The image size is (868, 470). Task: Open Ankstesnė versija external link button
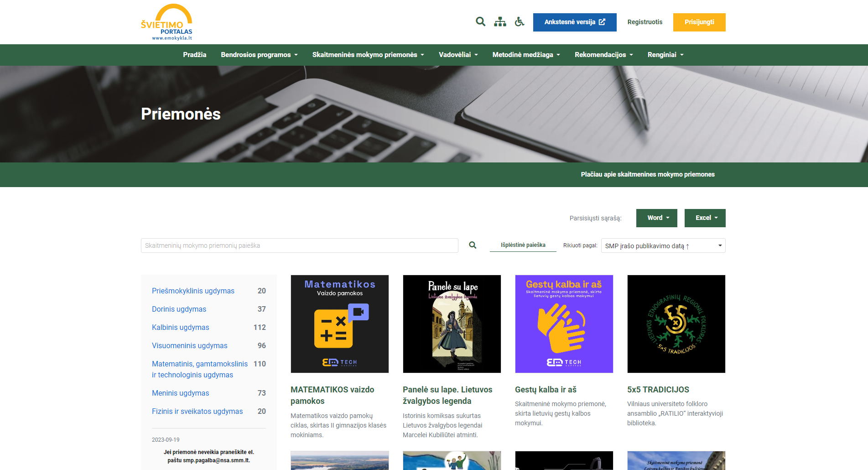point(575,22)
